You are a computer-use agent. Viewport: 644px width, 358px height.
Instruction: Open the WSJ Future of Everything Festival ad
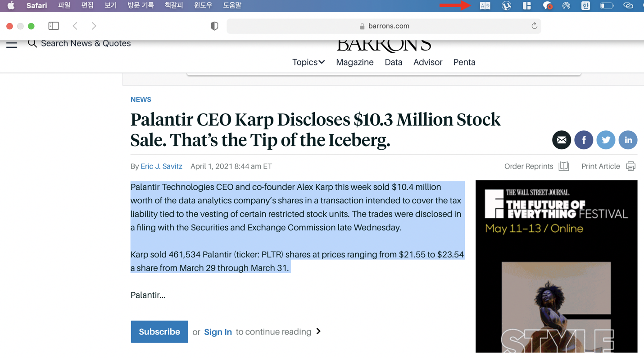pos(557,266)
